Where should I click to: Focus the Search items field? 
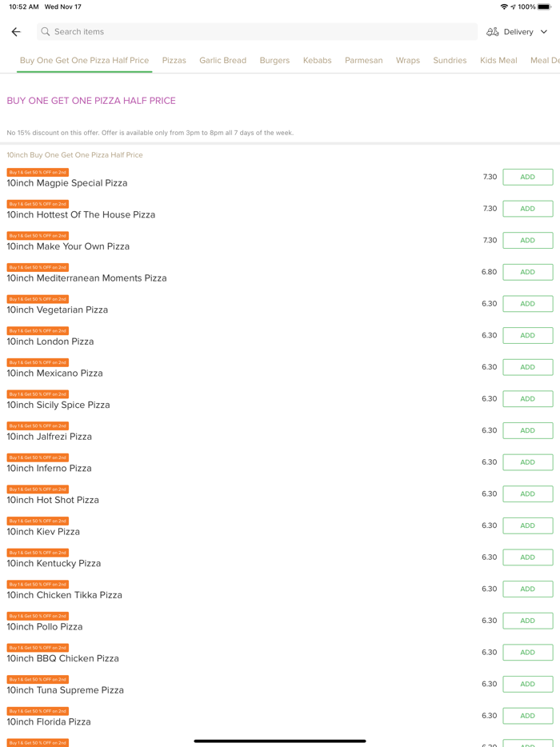(x=256, y=32)
